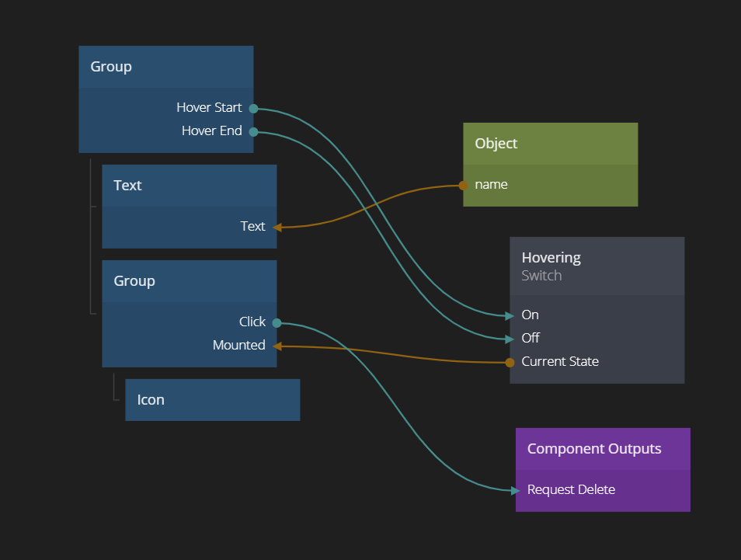
Task: Click the Current State label text
Action: click(560, 362)
